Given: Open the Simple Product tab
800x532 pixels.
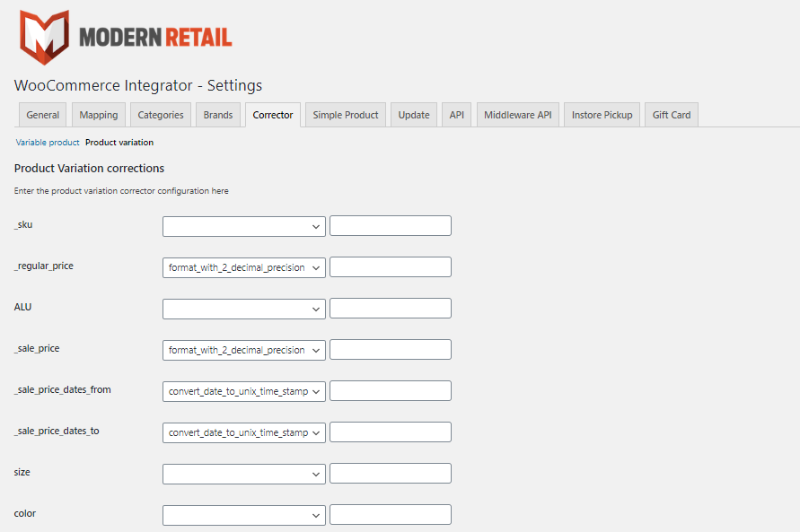Looking at the screenshot, I should coord(346,115).
